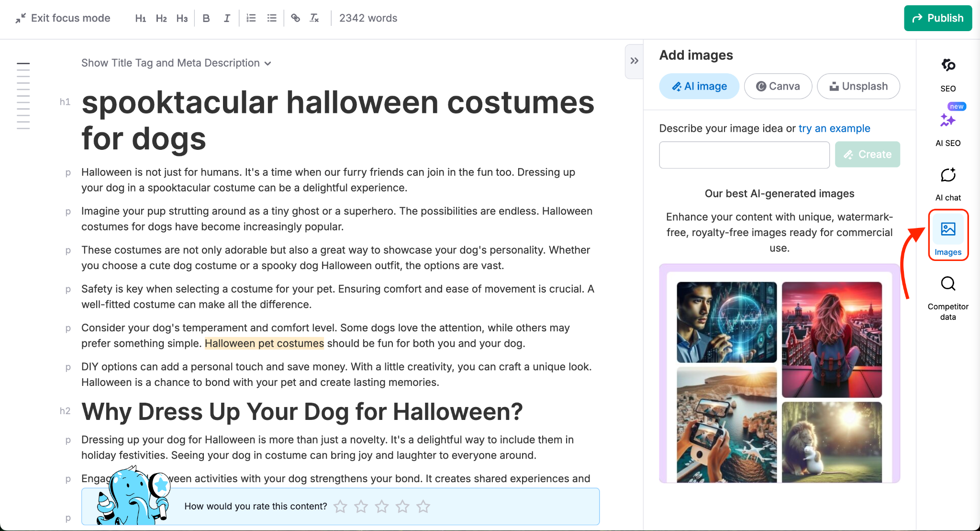Image resolution: width=980 pixels, height=531 pixels.
Task: Rate the content with the fifth star
Action: (x=423, y=506)
